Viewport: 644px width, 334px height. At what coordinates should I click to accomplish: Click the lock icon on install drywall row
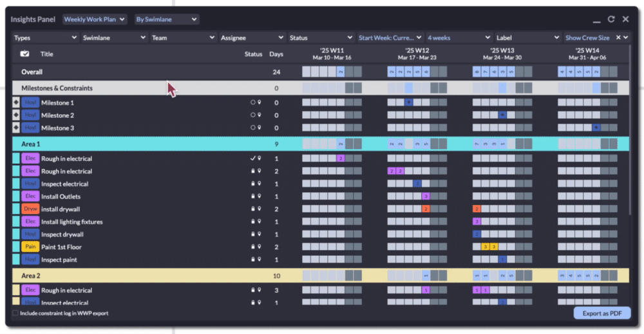(x=253, y=209)
